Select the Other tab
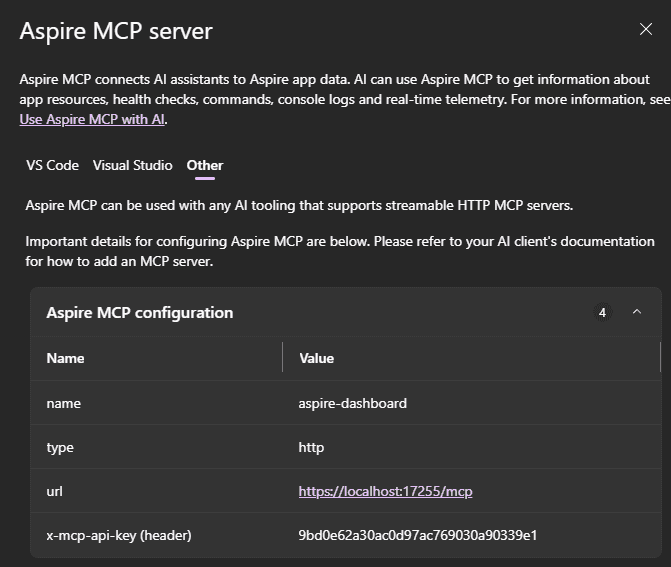Viewport: 671px width, 567px height. tap(205, 166)
